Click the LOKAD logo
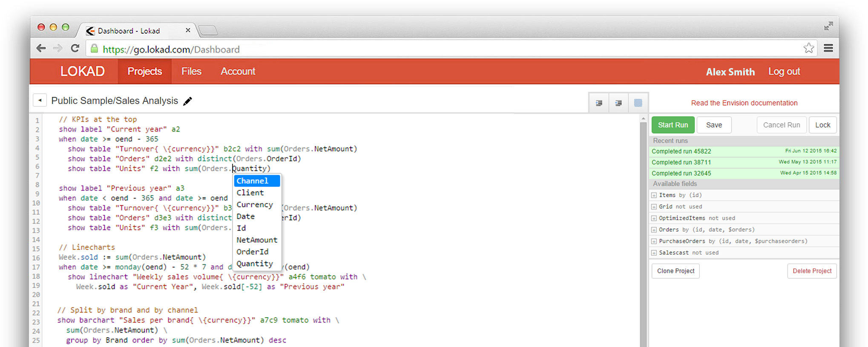 click(82, 71)
